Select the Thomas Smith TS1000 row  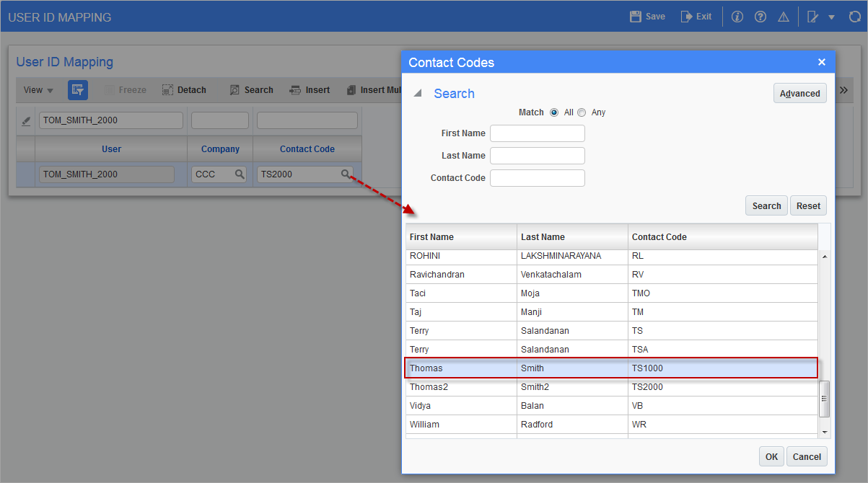611,368
